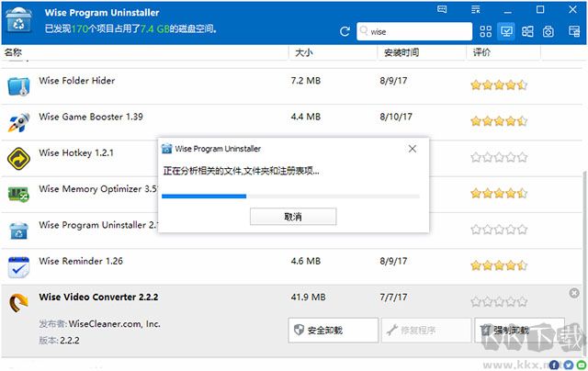Open the Facebook icon in the footer

[x=554, y=365]
